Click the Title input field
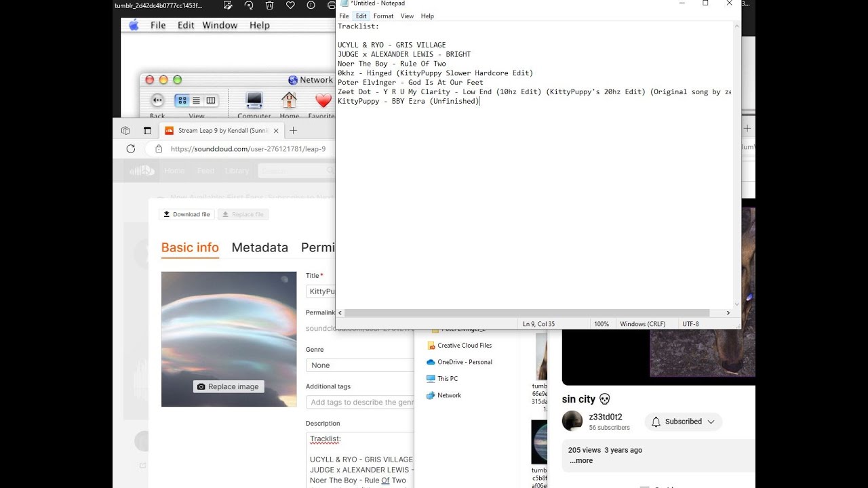The width and height of the screenshot is (868, 488). 321,291
